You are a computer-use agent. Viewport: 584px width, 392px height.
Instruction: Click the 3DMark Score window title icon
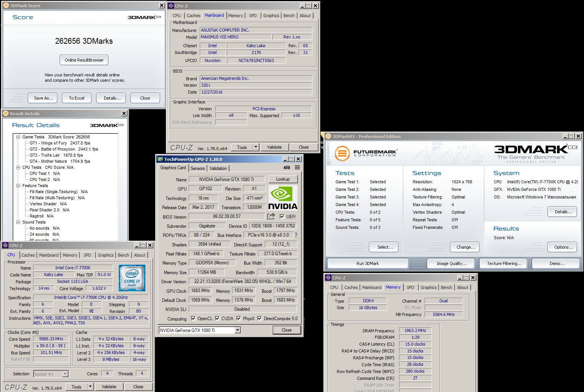coord(6,6)
